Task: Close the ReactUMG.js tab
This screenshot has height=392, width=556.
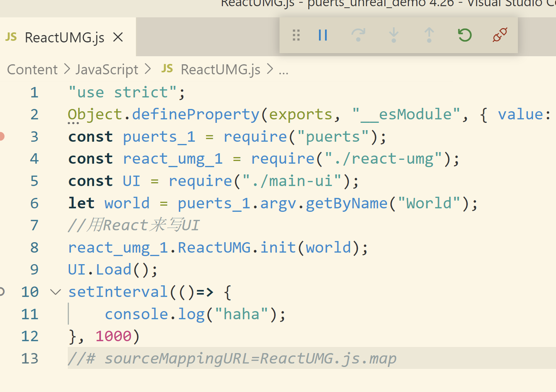Action: tap(118, 37)
